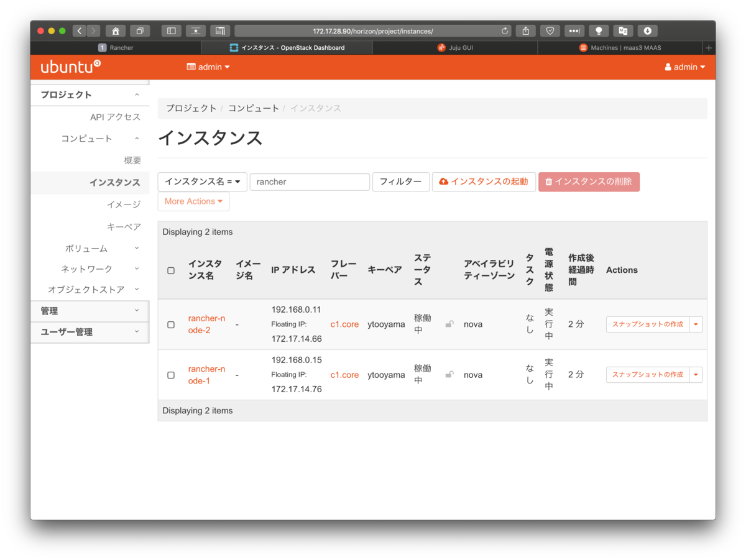The image size is (746, 560).
Task: Click the floating IP 172.17.14.76
Action: pyautogui.click(x=297, y=389)
